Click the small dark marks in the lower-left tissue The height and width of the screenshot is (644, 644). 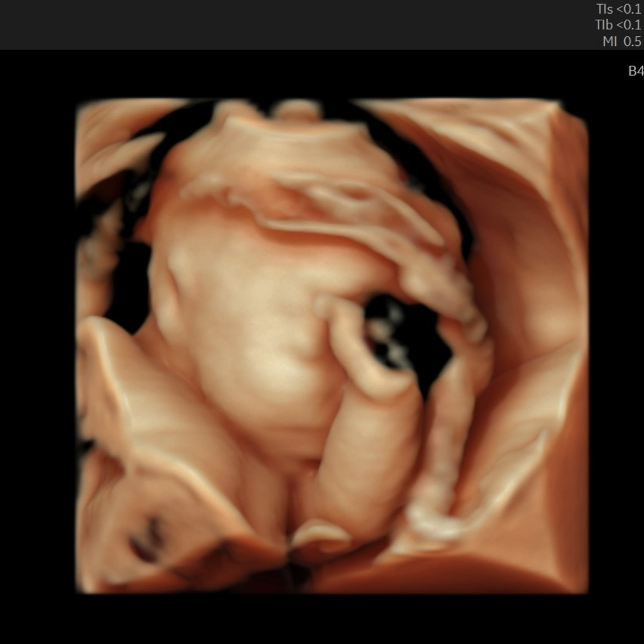pyautogui.click(x=146, y=540)
